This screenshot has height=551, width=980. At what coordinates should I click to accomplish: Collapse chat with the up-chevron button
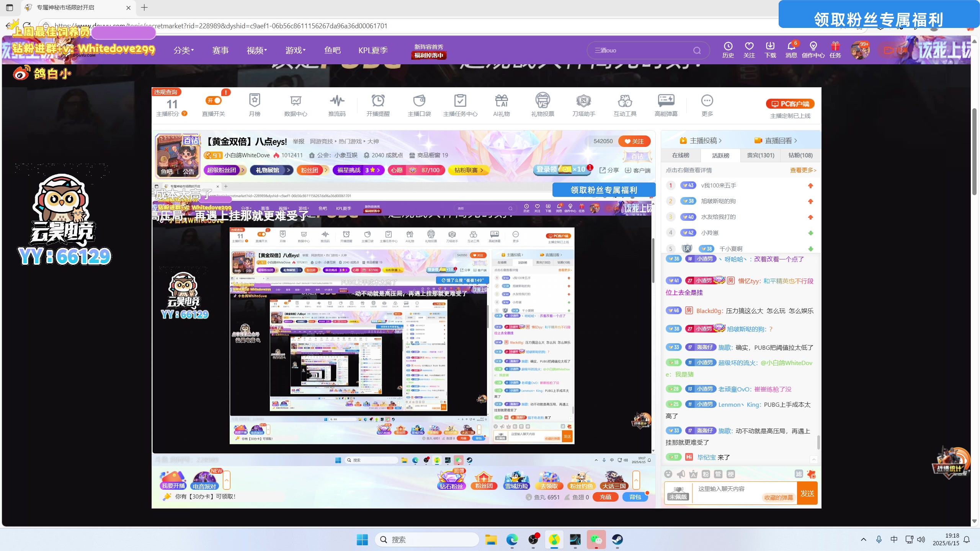[814, 459]
